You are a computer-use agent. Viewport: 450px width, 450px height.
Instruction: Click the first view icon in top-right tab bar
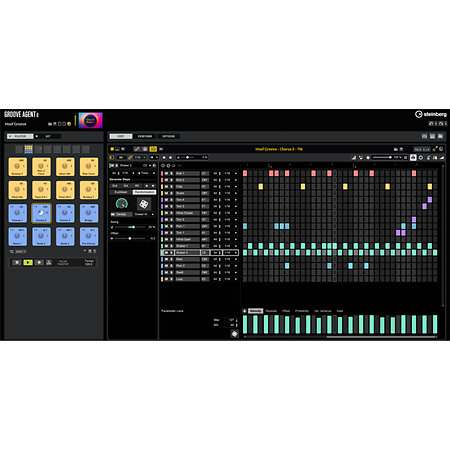tap(424, 136)
